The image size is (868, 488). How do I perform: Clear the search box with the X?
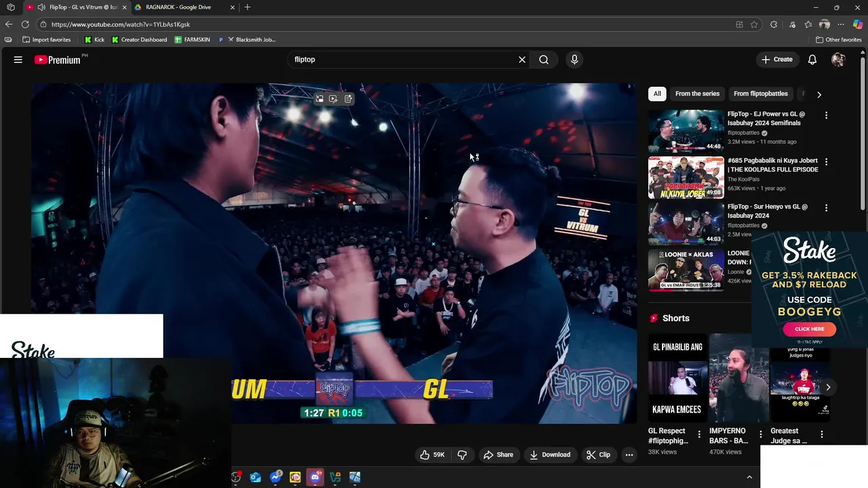(522, 60)
